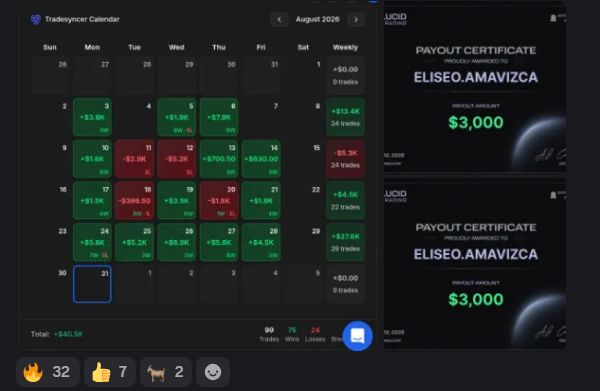Select August 26 cell showing +$6.9K
Image resolution: width=600 pixels, height=391 pixels.
click(x=176, y=242)
